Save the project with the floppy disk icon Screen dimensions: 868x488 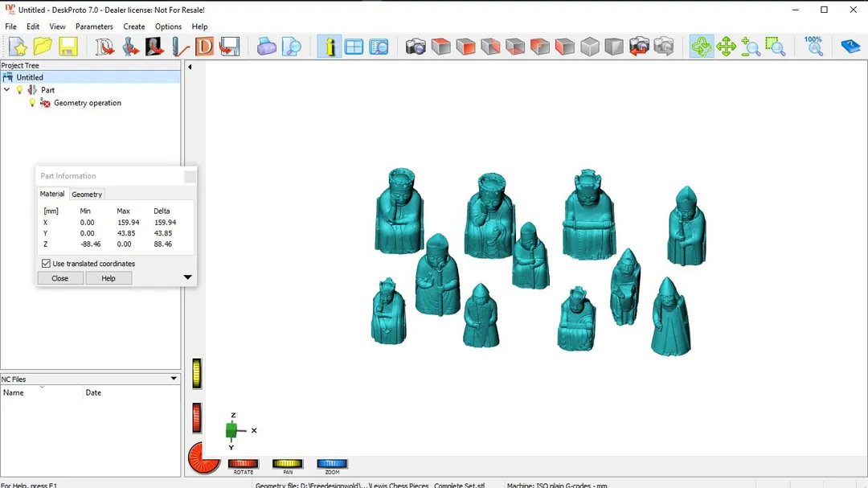pyautogui.click(x=68, y=47)
